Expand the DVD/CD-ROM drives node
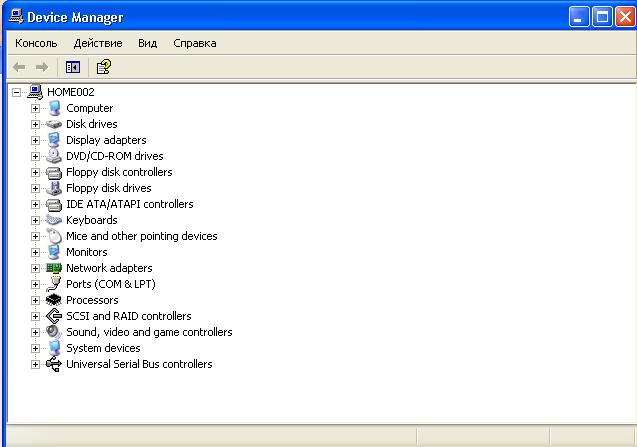 [x=35, y=156]
